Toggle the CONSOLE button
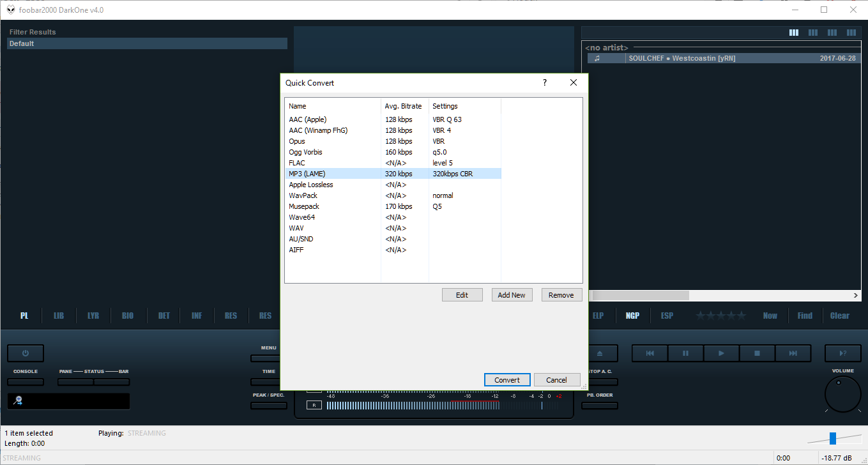The image size is (868, 465). [x=26, y=382]
